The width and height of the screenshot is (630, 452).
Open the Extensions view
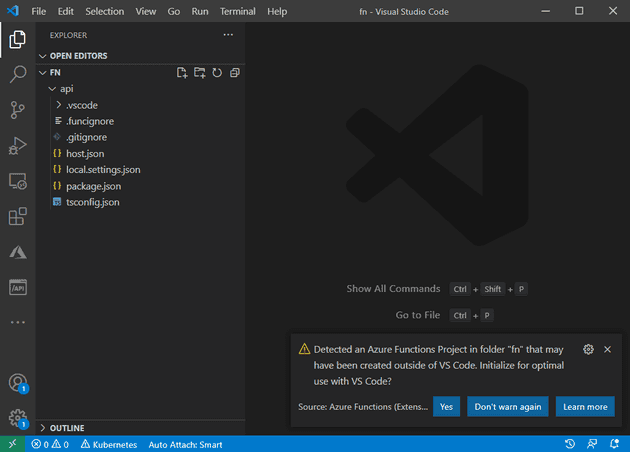point(17,217)
